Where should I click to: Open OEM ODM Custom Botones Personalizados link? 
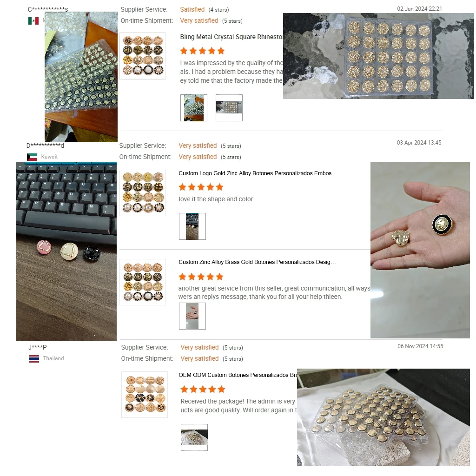click(x=238, y=375)
